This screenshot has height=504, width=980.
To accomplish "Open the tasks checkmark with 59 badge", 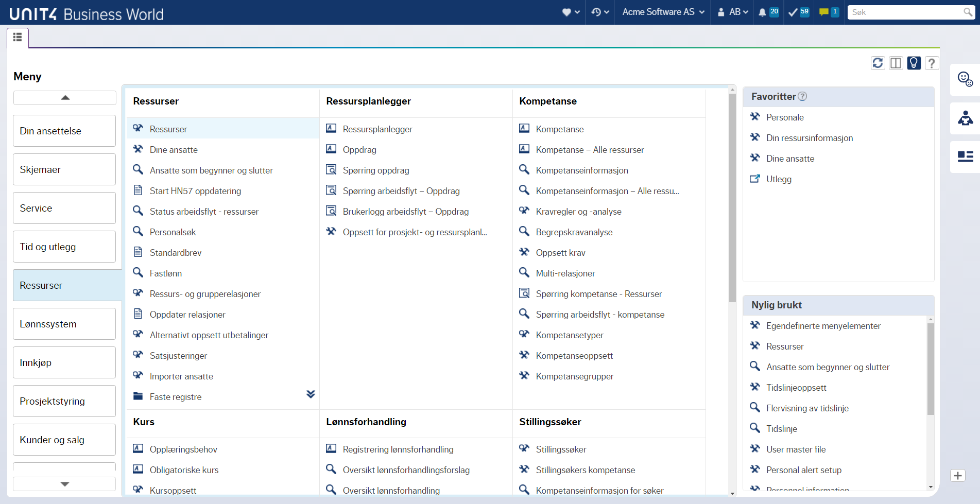I will pyautogui.click(x=799, y=12).
